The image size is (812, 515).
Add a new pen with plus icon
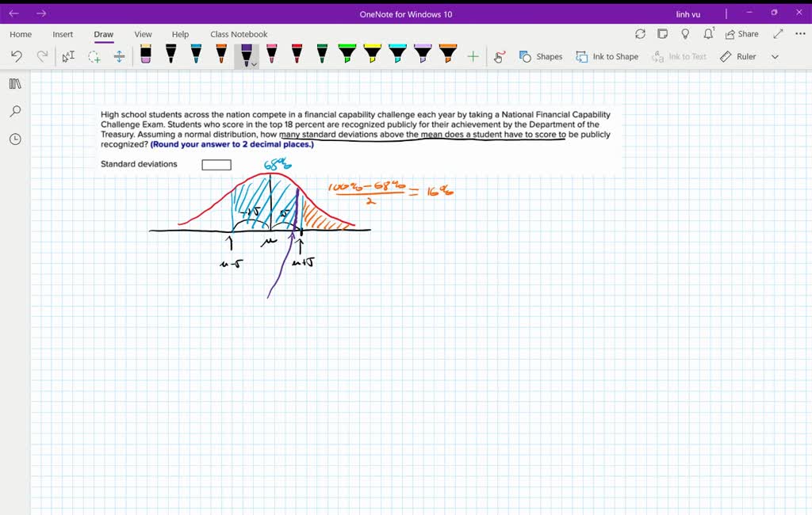click(473, 56)
